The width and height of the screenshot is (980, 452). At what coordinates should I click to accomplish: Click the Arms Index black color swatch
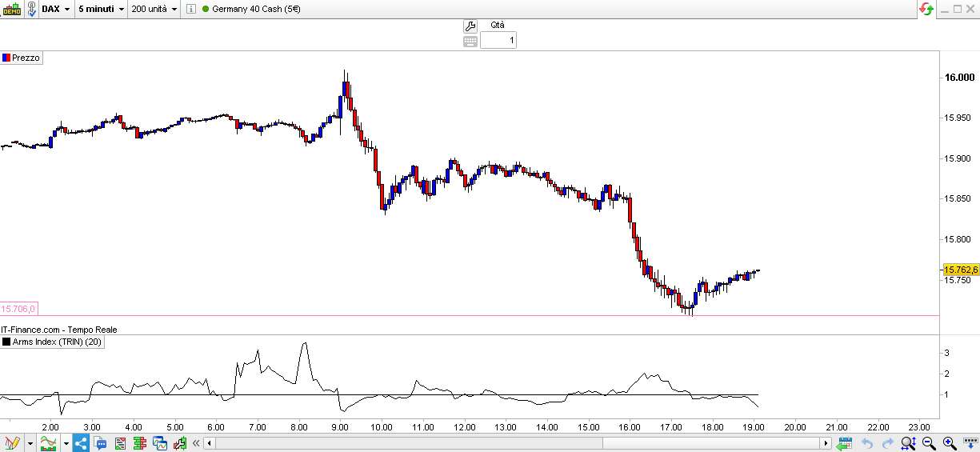[6, 342]
